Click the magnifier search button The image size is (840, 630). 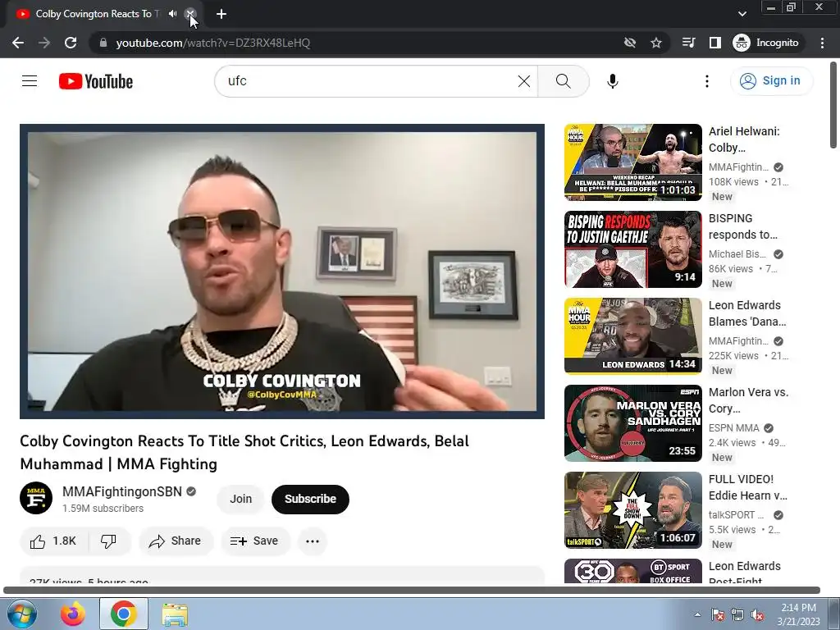click(x=563, y=81)
